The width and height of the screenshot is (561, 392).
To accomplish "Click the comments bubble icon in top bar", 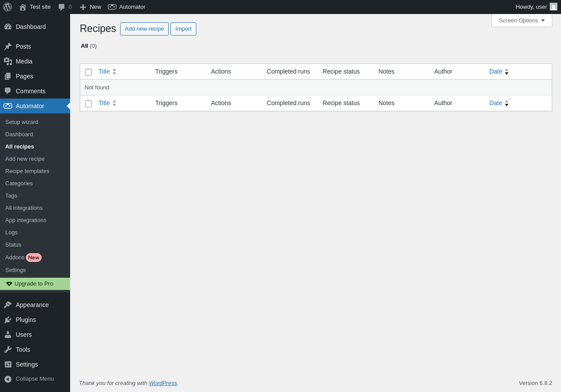I will [62, 7].
